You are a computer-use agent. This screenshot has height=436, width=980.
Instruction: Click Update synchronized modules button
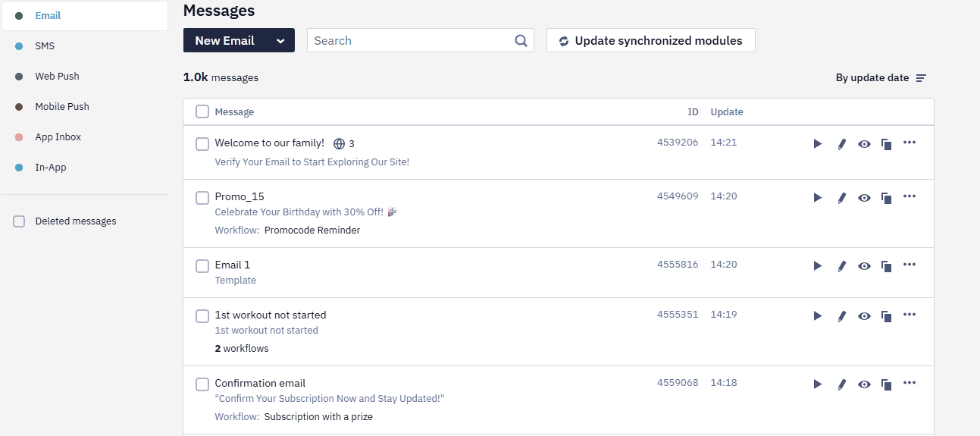[650, 41]
